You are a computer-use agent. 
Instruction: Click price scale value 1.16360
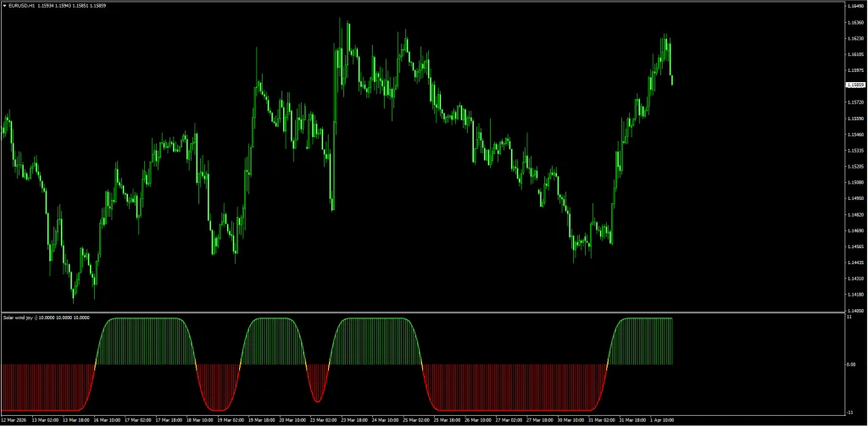[855, 23]
